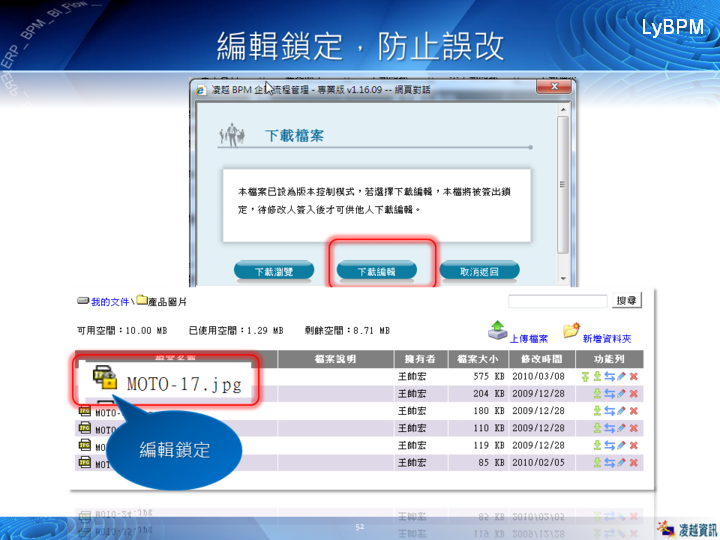Click transfer arrows icon in 85 KB row
Viewport: 720px width, 540px height.
point(609,462)
